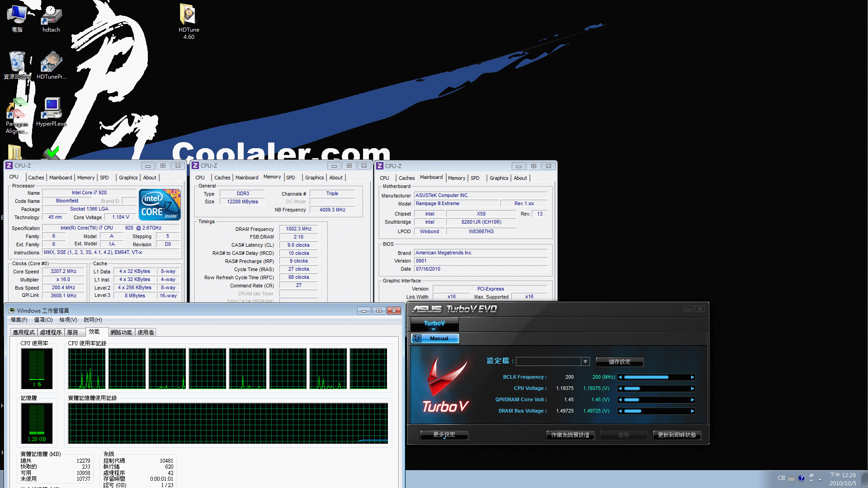Click the motherboard model Rampage III Extreme
This screenshot has width=868, height=488.
point(457,204)
